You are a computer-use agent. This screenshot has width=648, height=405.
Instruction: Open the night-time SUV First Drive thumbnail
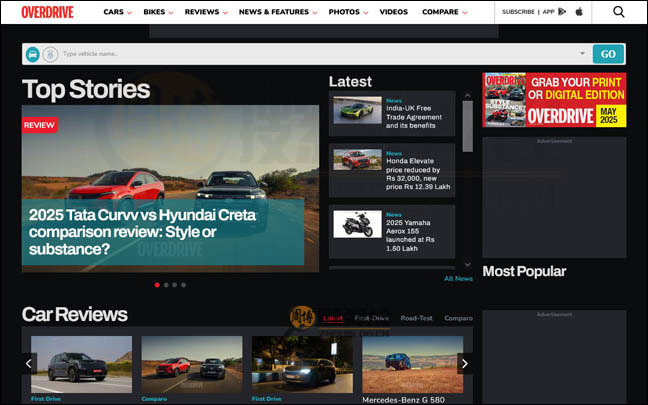[x=302, y=364]
